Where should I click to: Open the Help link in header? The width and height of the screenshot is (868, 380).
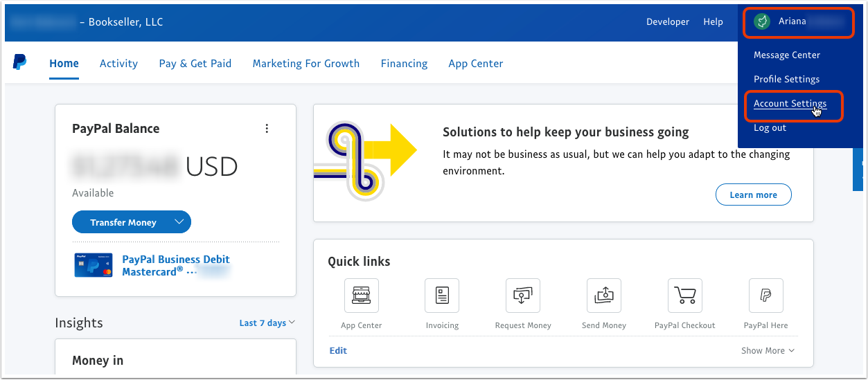(x=713, y=22)
